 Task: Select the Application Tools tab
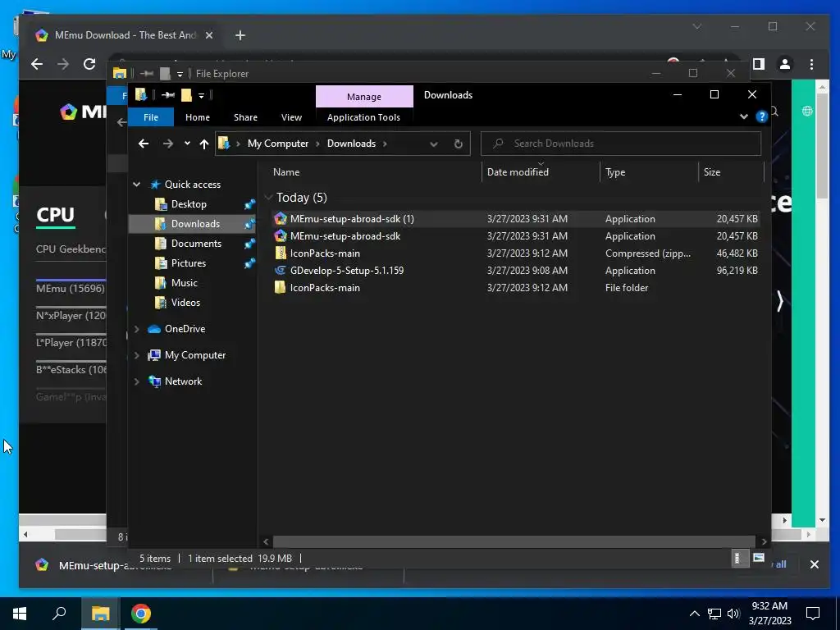pos(363,117)
